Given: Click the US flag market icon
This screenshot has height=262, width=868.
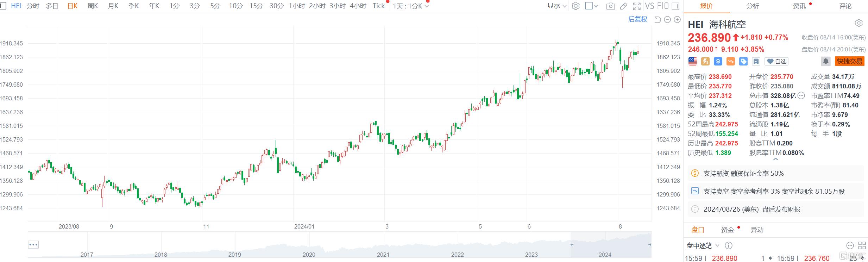Looking at the screenshot, I should pos(693,61).
